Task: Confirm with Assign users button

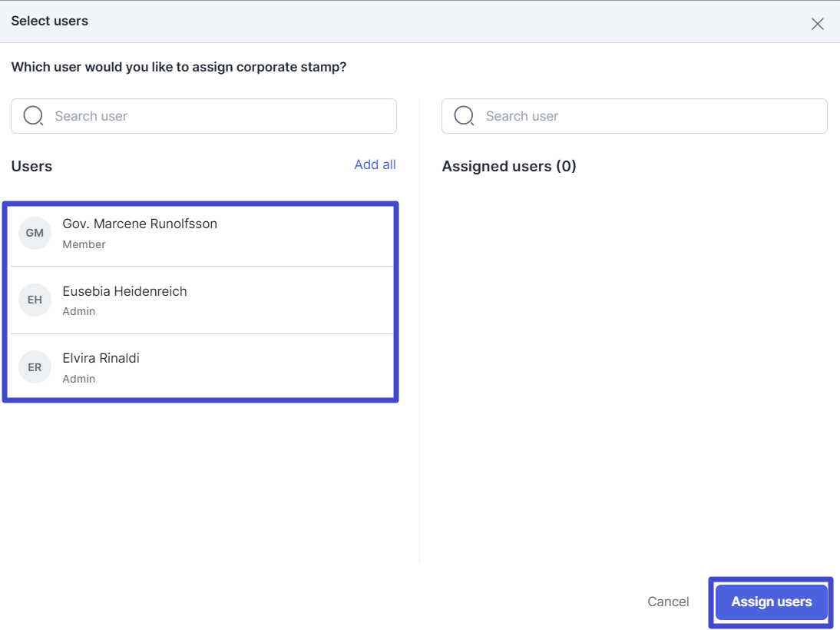Action: pyautogui.click(x=772, y=602)
